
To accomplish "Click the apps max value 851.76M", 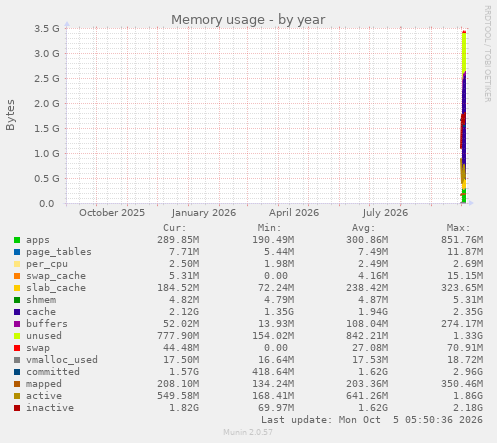I will coord(462,240).
